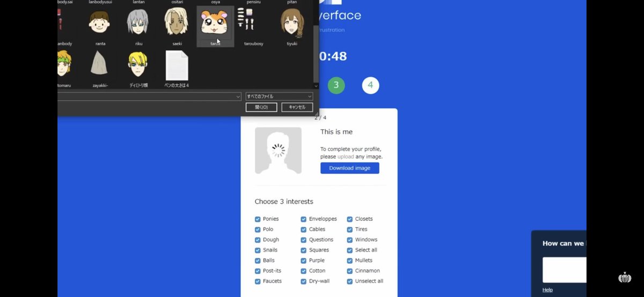
Task: Toggle the Cinnamon interest checkbox
Action: coord(350,271)
